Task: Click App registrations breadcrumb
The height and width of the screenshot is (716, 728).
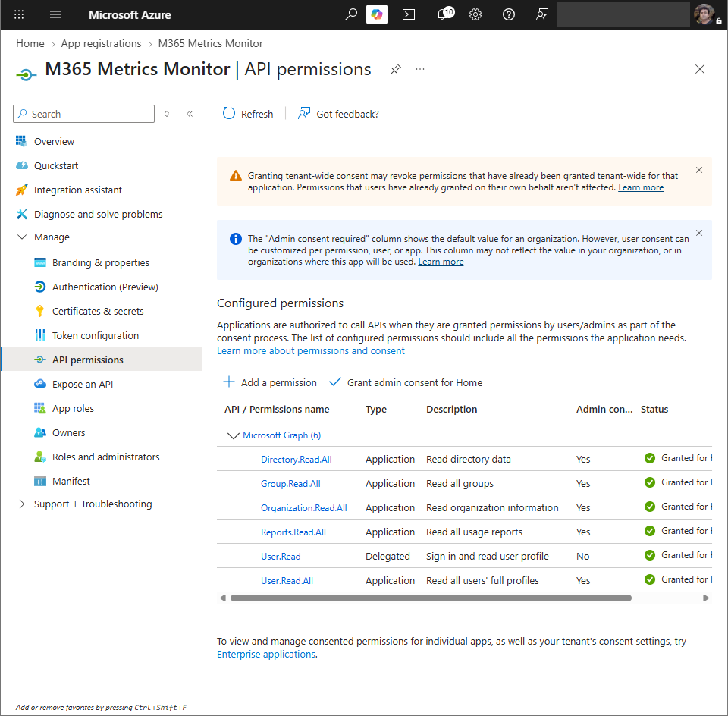Action: 101,43
